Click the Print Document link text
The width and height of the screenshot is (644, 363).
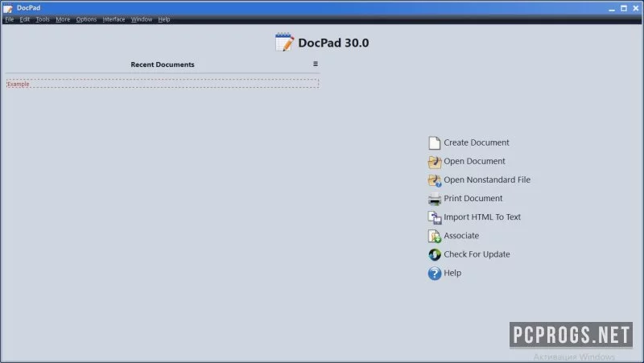click(x=473, y=198)
